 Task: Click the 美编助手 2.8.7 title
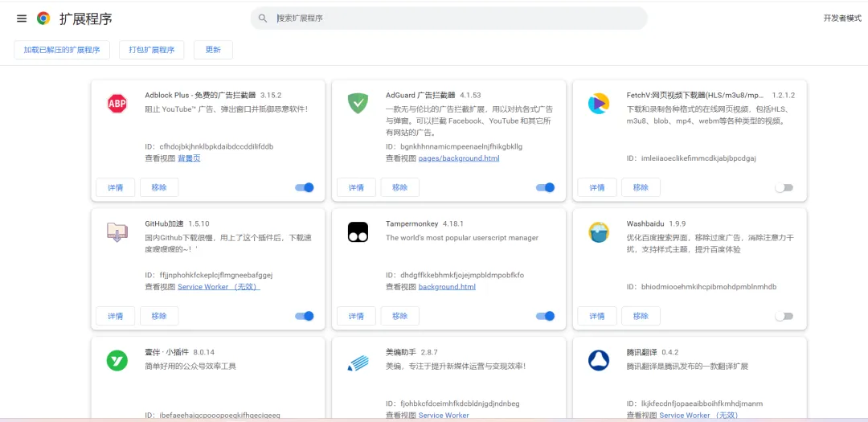(411, 352)
